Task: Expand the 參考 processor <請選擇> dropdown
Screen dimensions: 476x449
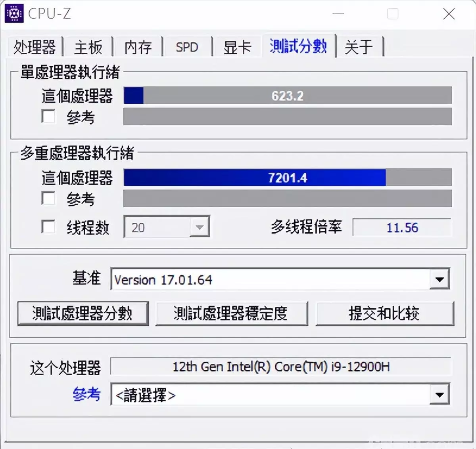Action: click(439, 395)
